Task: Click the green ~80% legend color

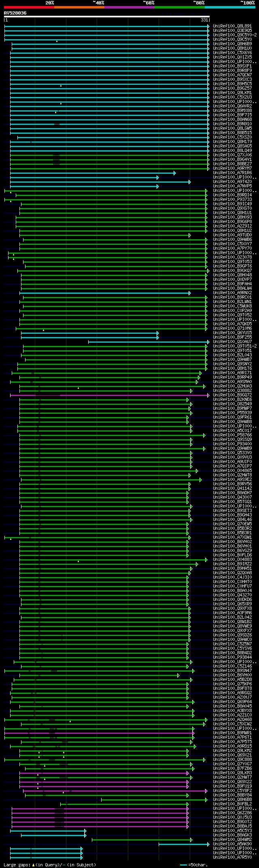Action: click(180, 7)
